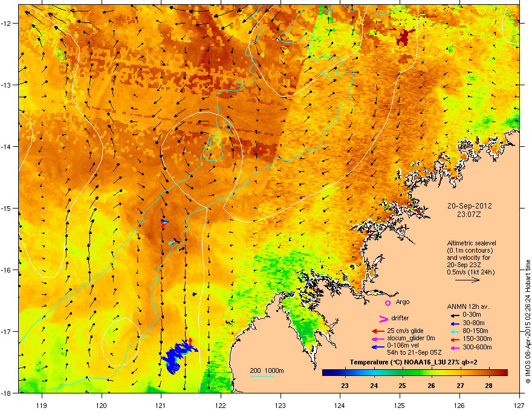Click the '80-150m' depth label

coord(475,331)
